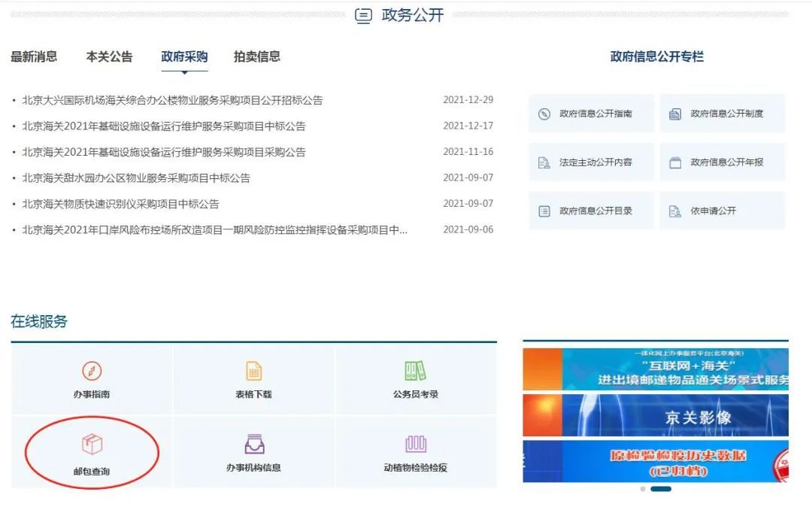
Task: Open 政府信息公开年报 label
Action: 727,162
